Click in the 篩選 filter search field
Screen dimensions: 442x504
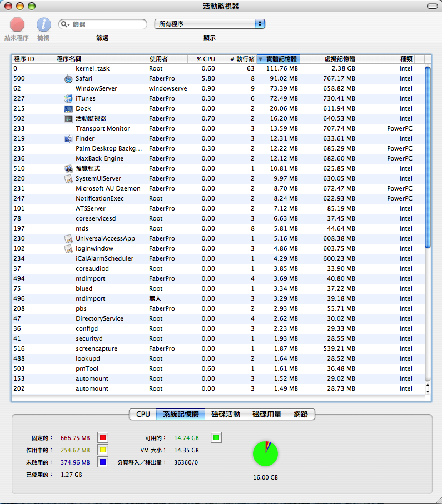pyautogui.click(x=103, y=24)
